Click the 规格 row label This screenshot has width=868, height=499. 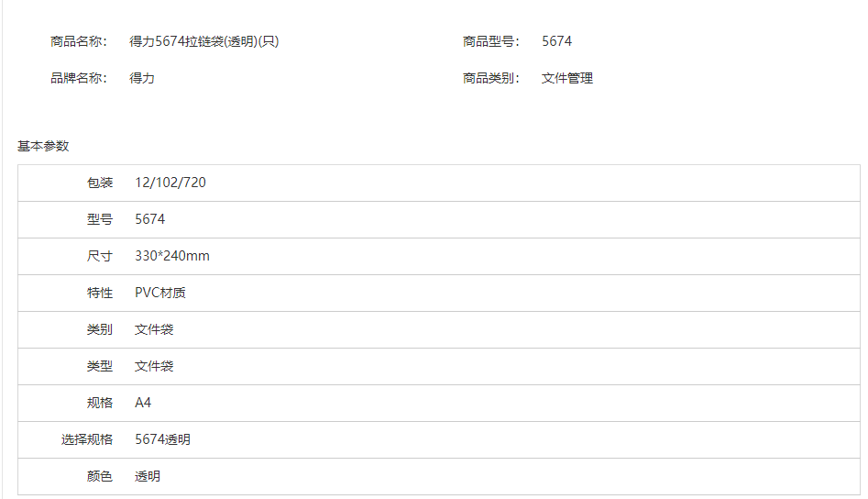(x=100, y=403)
